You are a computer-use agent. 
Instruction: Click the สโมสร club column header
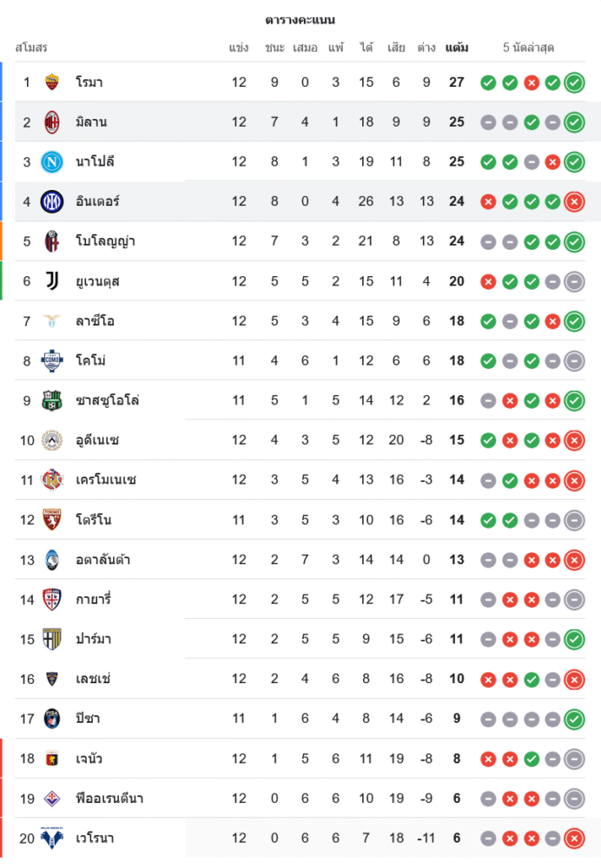tap(31, 48)
